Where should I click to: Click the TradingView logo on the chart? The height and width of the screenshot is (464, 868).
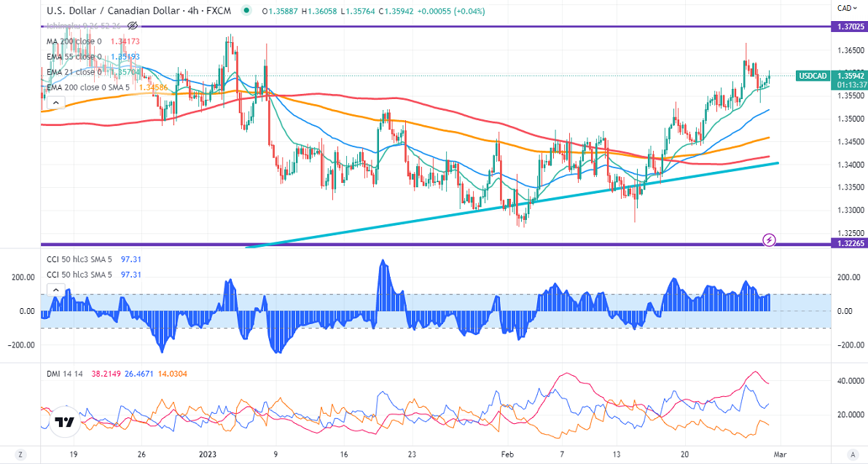(x=66, y=422)
